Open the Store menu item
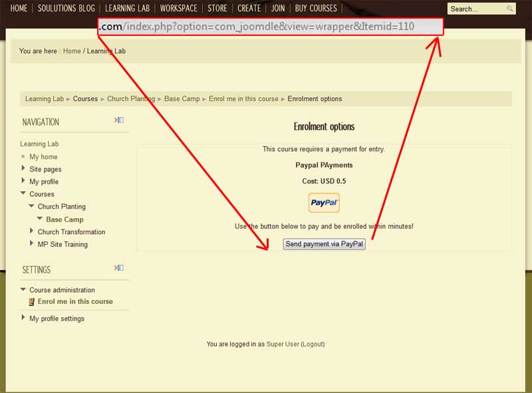The image size is (532, 393). (217, 9)
